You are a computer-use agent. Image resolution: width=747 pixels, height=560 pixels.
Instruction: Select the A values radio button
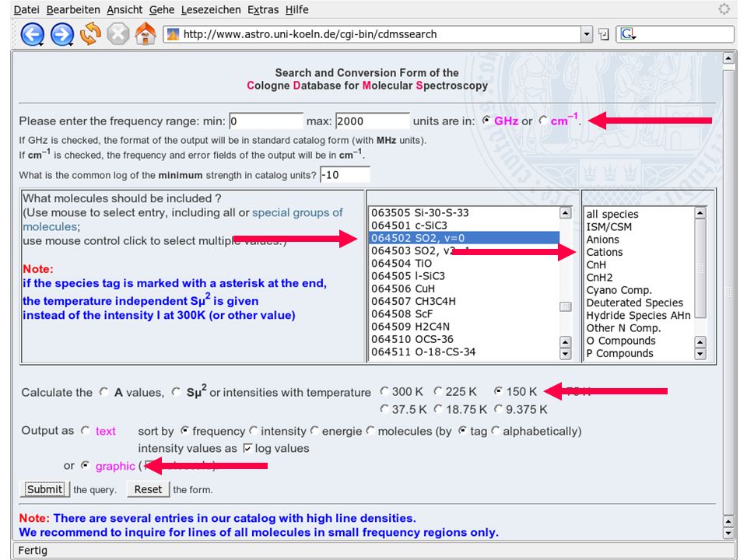(x=103, y=391)
